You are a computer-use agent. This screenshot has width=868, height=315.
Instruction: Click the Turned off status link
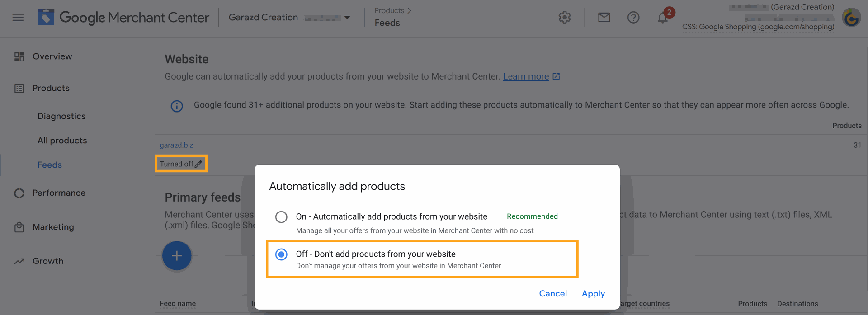176,164
